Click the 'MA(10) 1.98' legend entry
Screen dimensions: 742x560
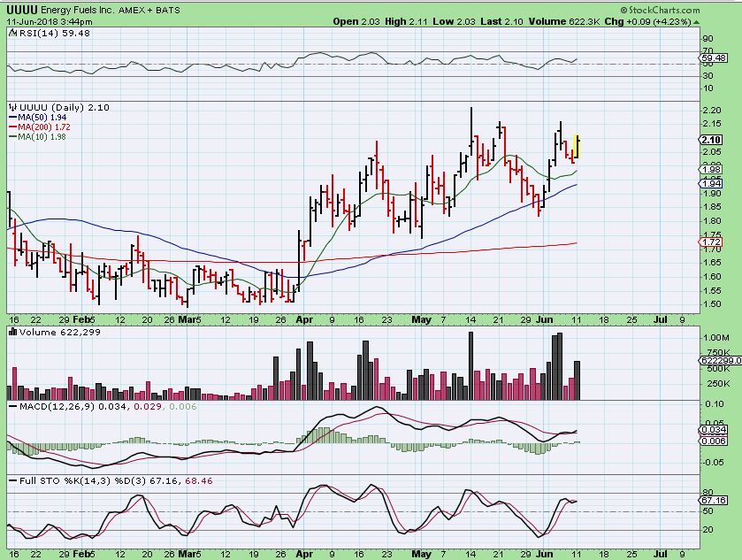coord(37,137)
